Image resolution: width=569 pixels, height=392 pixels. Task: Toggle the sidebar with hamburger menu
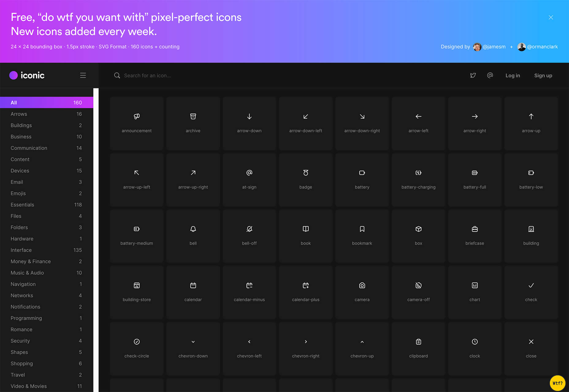point(83,75)
